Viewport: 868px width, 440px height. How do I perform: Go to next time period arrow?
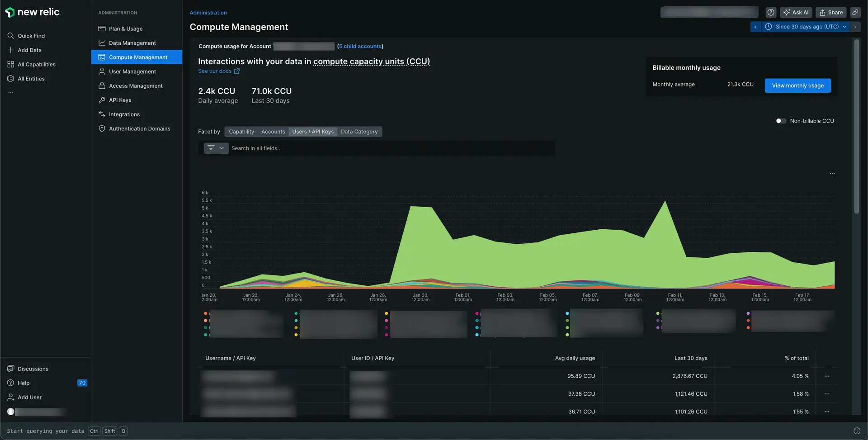(855, 27)
